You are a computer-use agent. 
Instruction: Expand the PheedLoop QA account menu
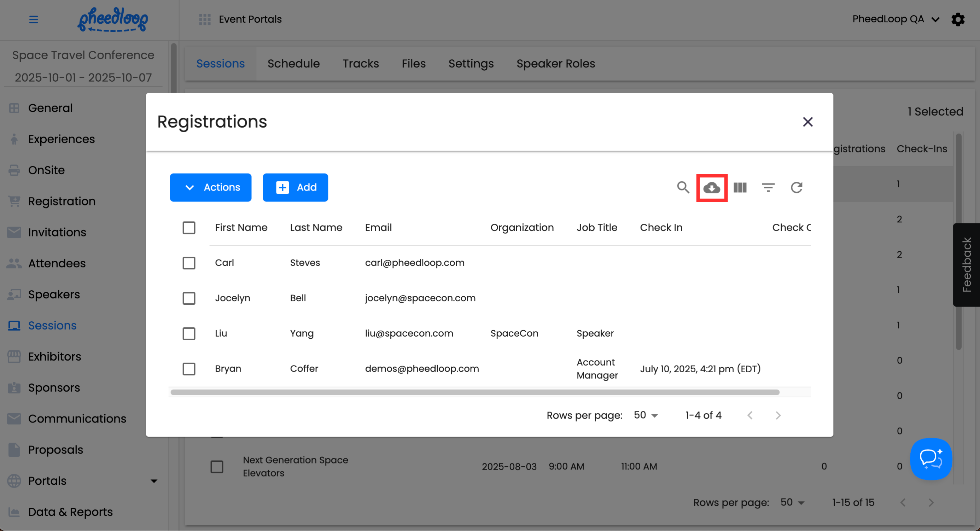(896, 19)
